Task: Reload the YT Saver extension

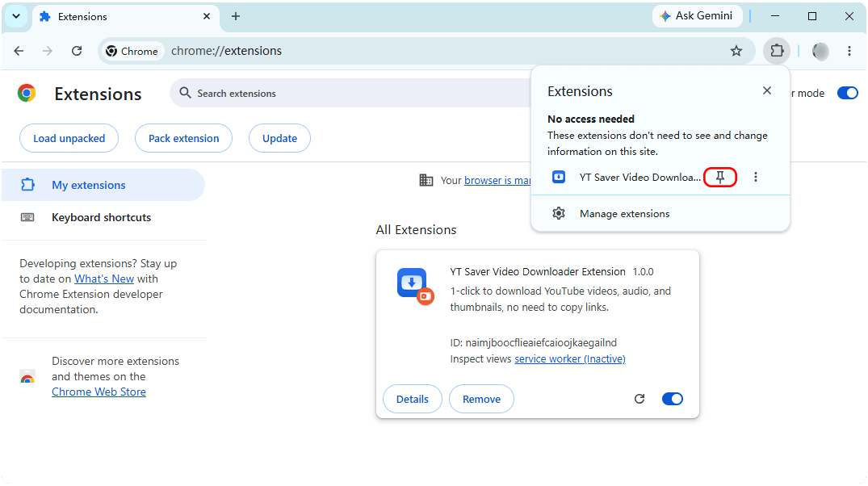Action: click(639, 399)
